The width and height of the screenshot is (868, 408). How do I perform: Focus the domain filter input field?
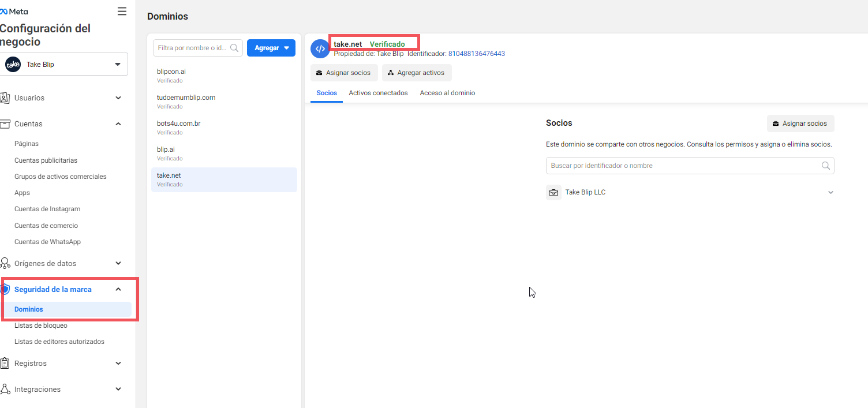(197, 48)
